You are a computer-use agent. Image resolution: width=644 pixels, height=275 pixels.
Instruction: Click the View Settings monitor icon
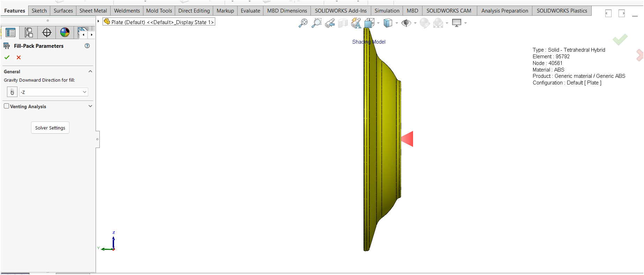click(457, 23)
